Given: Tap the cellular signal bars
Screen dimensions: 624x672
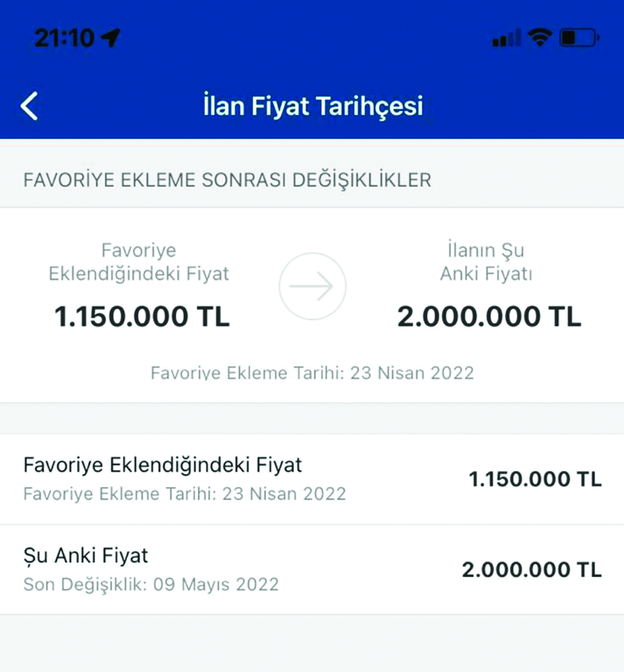Looking at the screenshot, I should tap(507, 38).
